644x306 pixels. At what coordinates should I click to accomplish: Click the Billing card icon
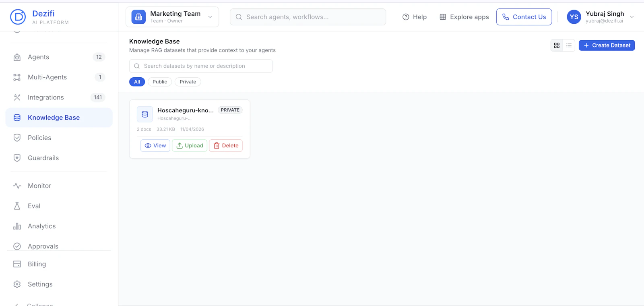click(x=17, y=264)
